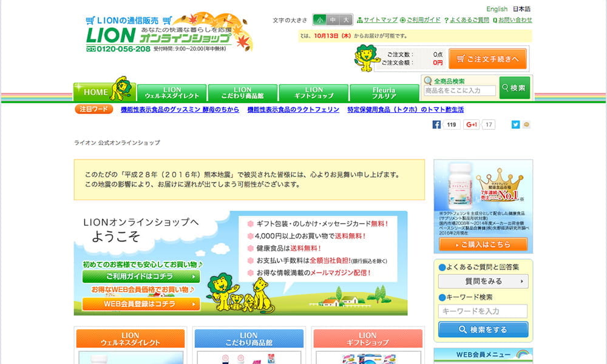
Task: Click magnifier icon next to 全商品検索
Action: pos(428,81)
